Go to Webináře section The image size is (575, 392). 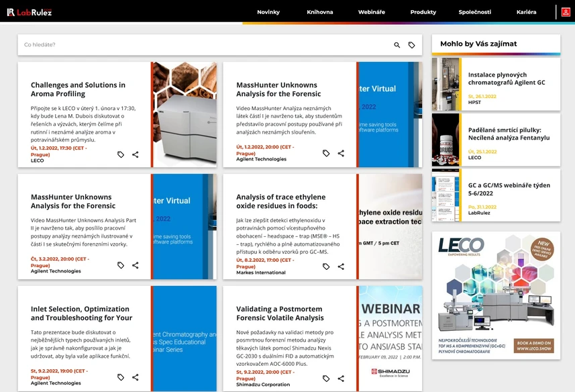(372, 12)
